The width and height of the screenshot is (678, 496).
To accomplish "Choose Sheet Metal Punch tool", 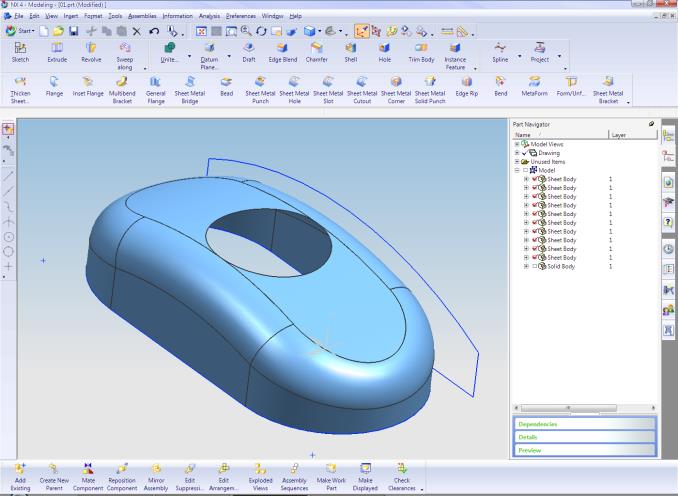I will click(260, 90).
